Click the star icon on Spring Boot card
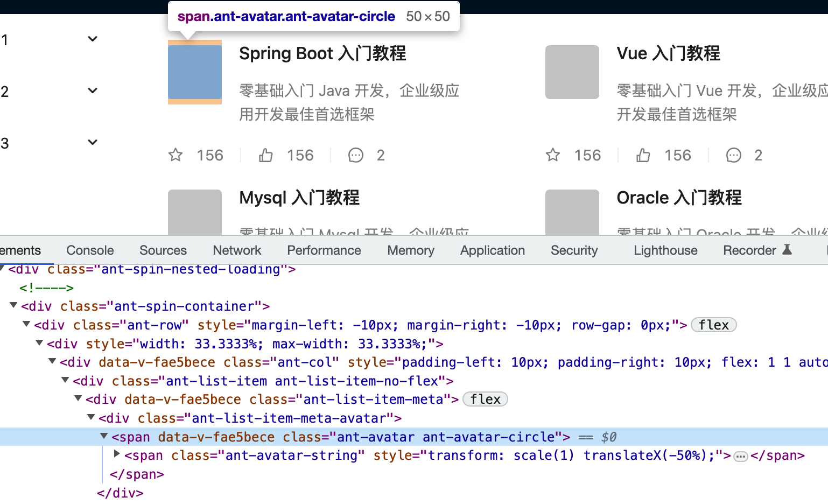Screen dimensions: 828x504 pyautogui.click(x=175, y=155)
